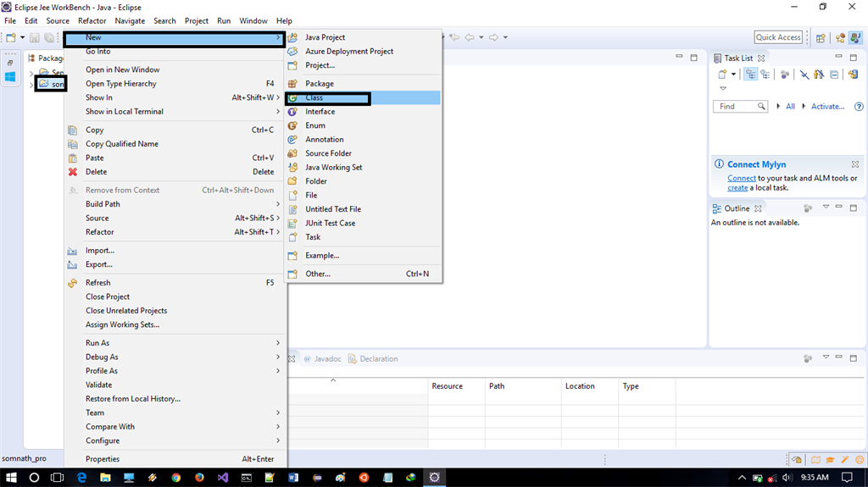Screen dimensions: 868x487
Task: Toggle Show Only My Tasks filter
Action: [x=819, y=75]
